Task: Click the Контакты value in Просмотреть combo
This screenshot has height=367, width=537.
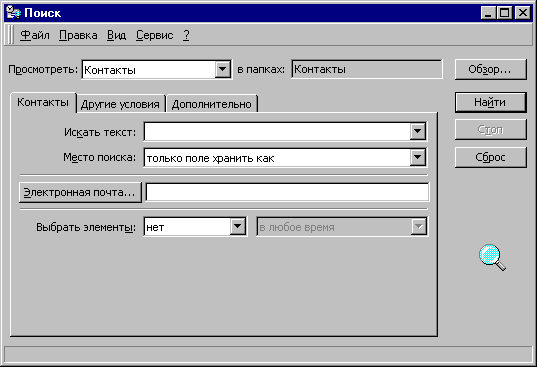Action: (x=110, y=70)
